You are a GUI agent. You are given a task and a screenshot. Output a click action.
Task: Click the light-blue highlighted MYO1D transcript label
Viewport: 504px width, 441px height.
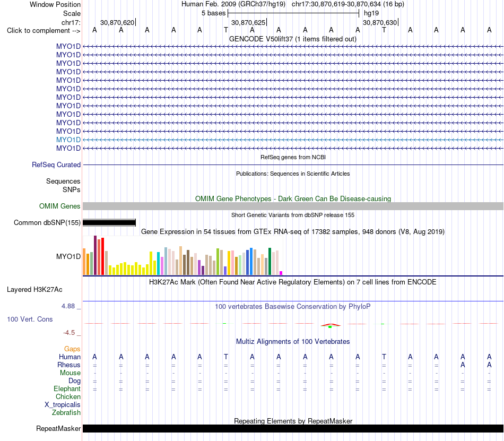[68, 140]
